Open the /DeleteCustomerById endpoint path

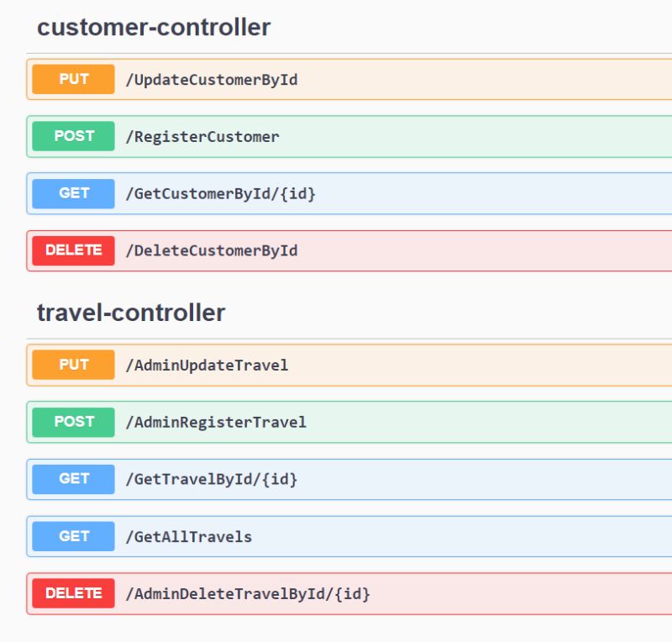211,250
